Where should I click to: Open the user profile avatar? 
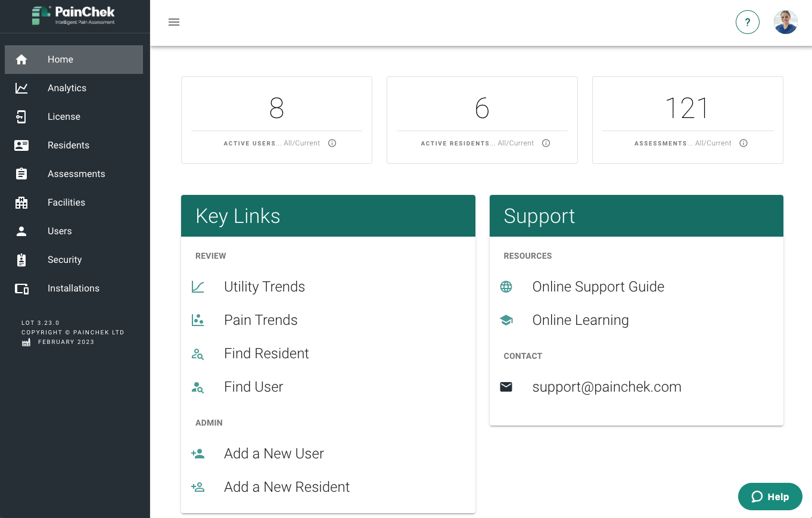pos(786,22)
